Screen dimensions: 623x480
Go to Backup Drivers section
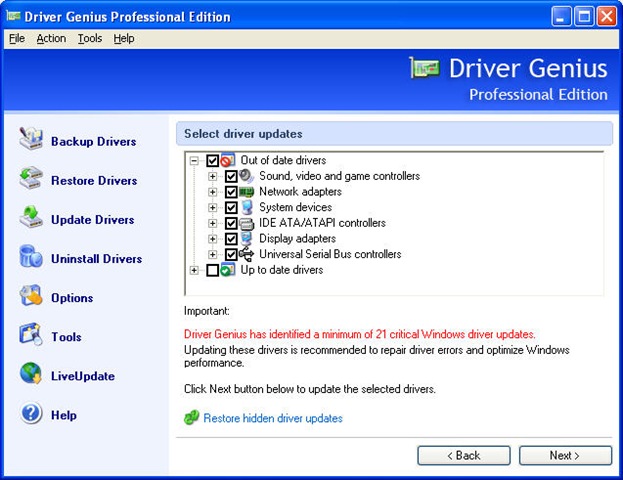pos(94,141)
